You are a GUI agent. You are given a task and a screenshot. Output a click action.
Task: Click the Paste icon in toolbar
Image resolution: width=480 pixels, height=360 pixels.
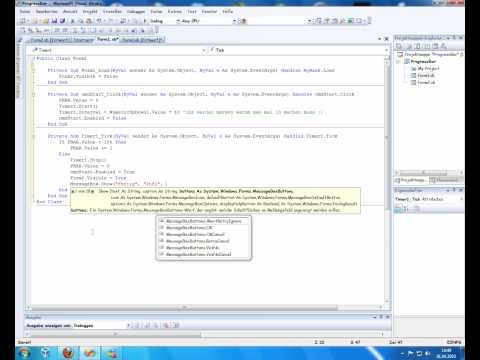pyautogui.click(x=89, y=21)
